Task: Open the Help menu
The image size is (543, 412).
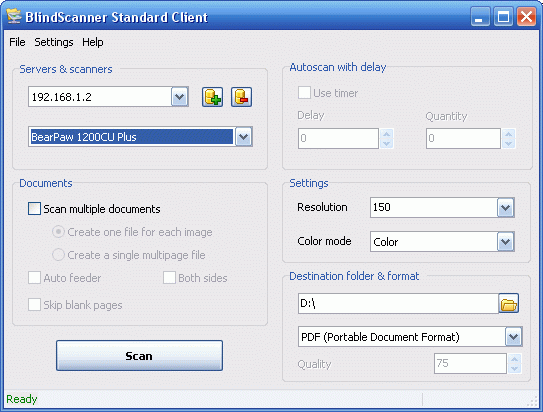Action: (x=92, y=42)
